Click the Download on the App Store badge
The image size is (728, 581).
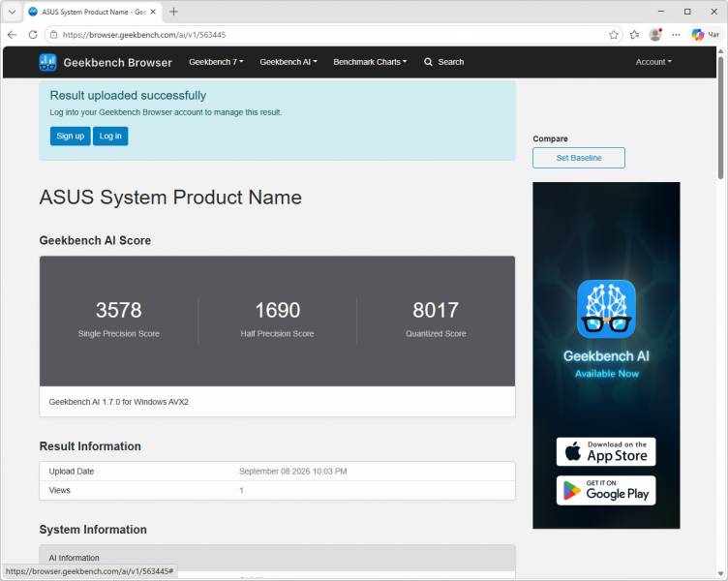606,451
